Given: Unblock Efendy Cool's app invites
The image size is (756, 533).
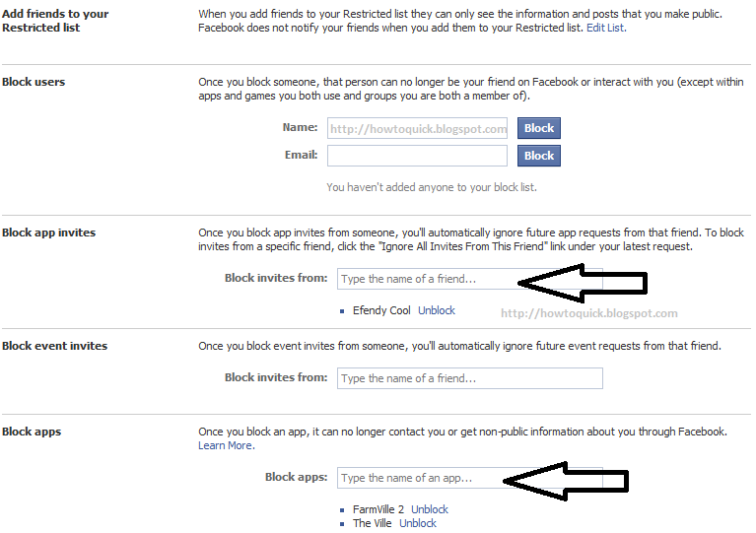Looking at the screenshot, I should 437,310.
